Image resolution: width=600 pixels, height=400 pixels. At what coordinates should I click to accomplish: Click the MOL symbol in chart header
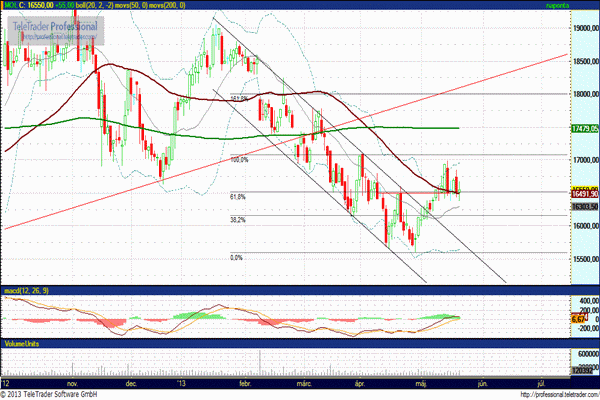click(10, 5)
